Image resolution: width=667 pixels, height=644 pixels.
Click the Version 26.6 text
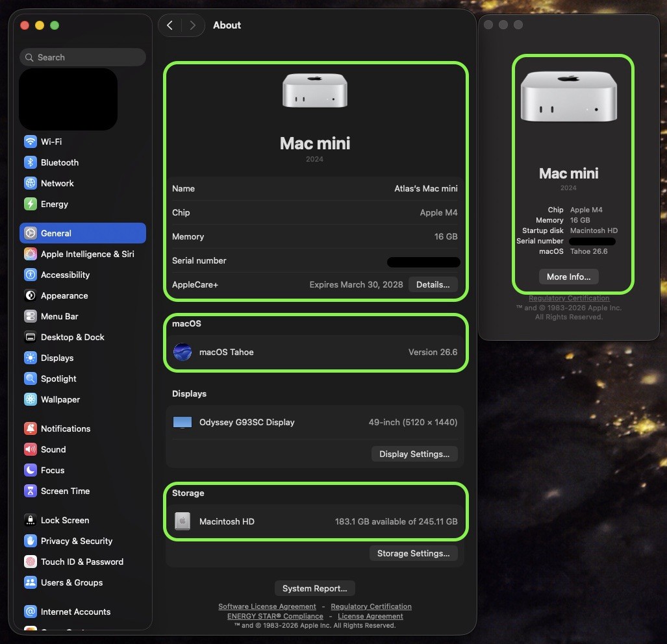pyautogui.click(x=433, y=352)
